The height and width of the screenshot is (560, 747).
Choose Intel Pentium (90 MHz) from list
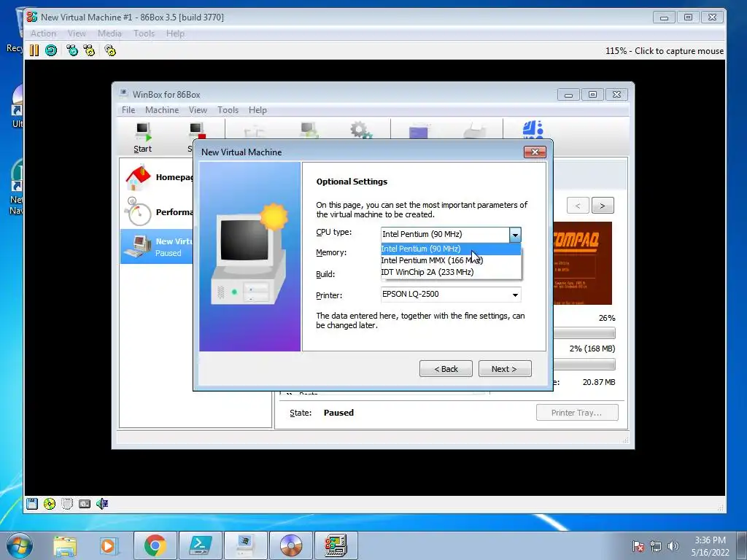point(450,249)
